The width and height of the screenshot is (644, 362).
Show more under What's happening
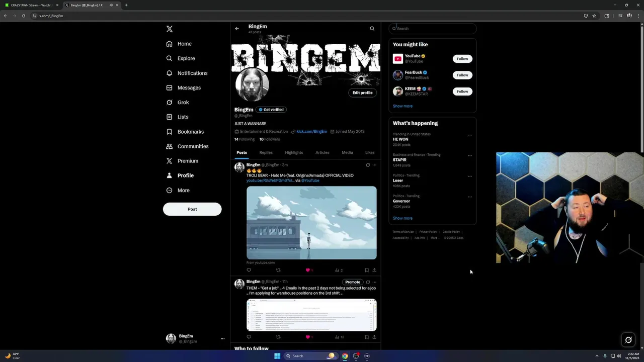click(403, 218)
